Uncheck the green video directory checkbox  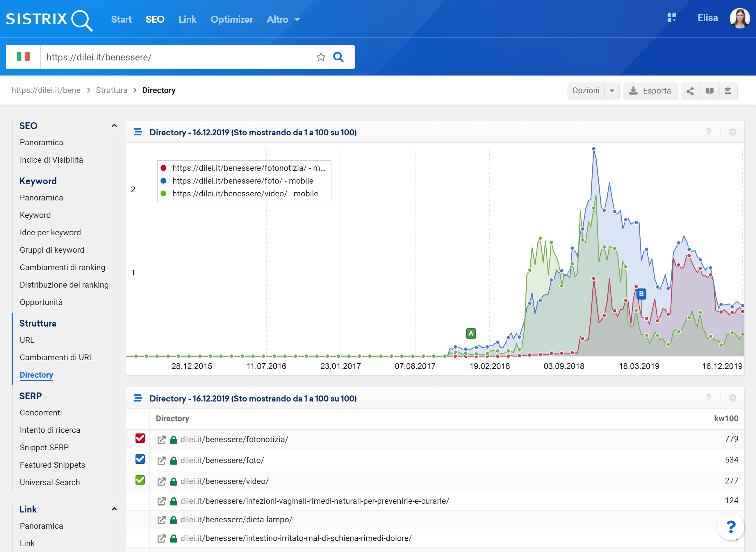[x=140, y=480]
